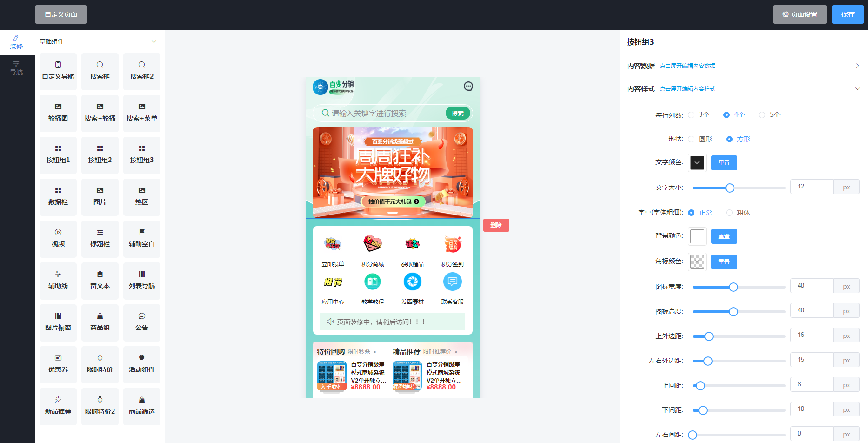Add the 辅助线 divider line component
This screenshot has width=868, height=443.
click(58, 280)
